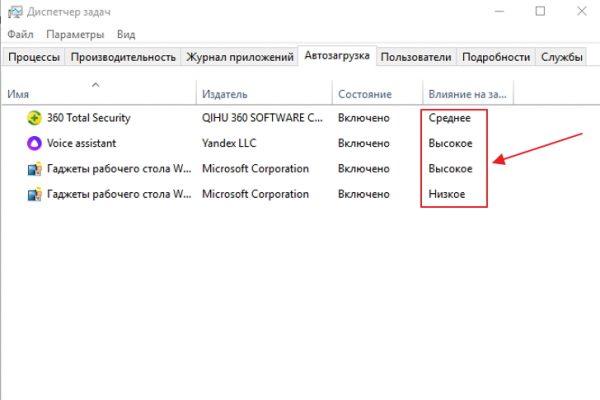Switch to the Производительность tab
Screen dimensions: 600x400
[x=123, y=57]
